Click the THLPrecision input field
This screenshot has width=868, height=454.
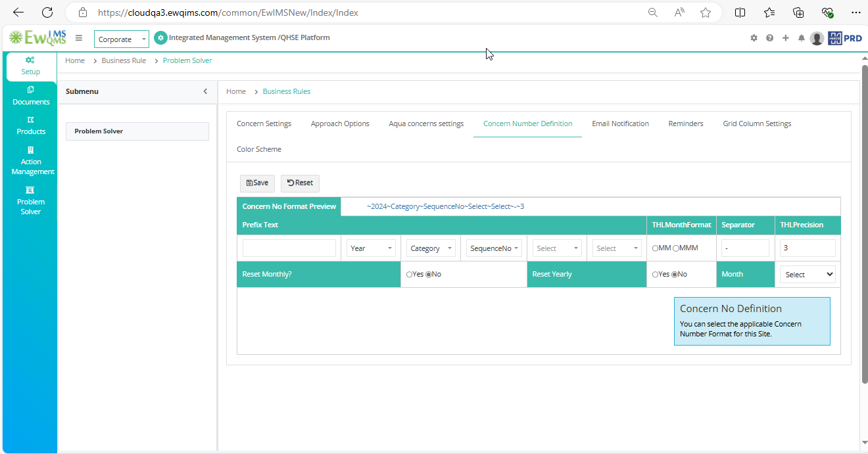(x=808, y=248)
